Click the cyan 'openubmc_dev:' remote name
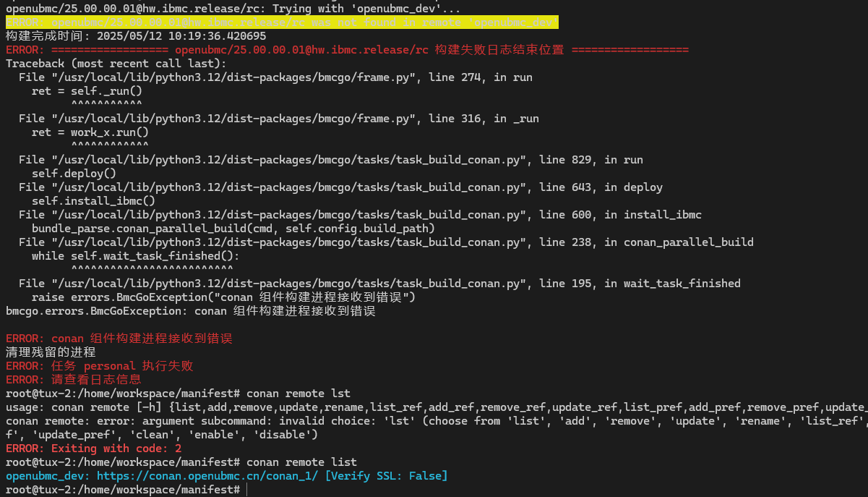868x497 pixels. 48,476
